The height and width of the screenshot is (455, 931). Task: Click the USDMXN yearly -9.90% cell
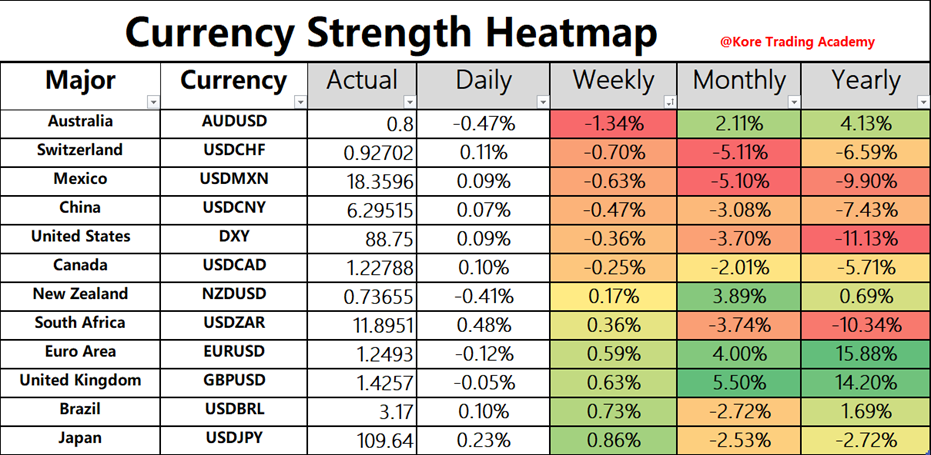click(x=866, y=182)
